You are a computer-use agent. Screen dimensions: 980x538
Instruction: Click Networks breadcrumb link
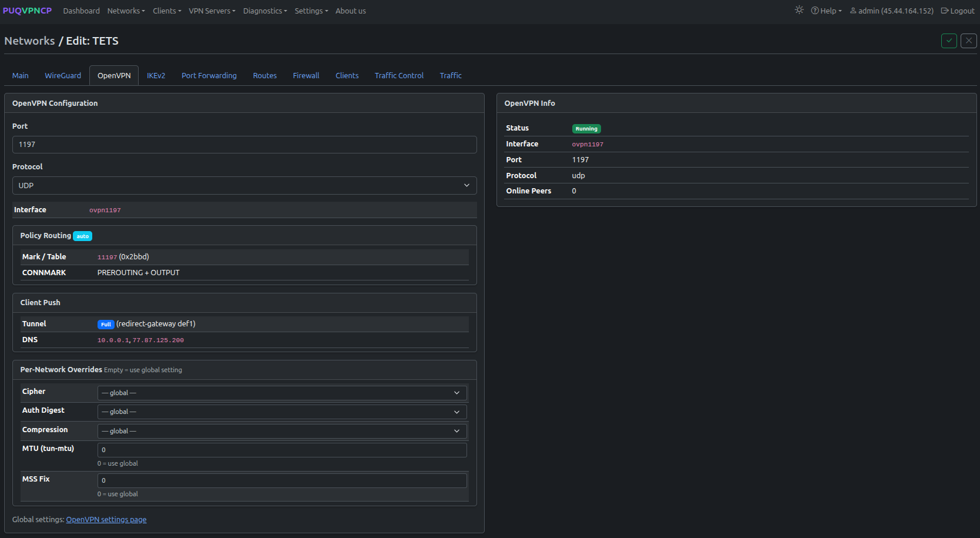(x=29, y=41)
